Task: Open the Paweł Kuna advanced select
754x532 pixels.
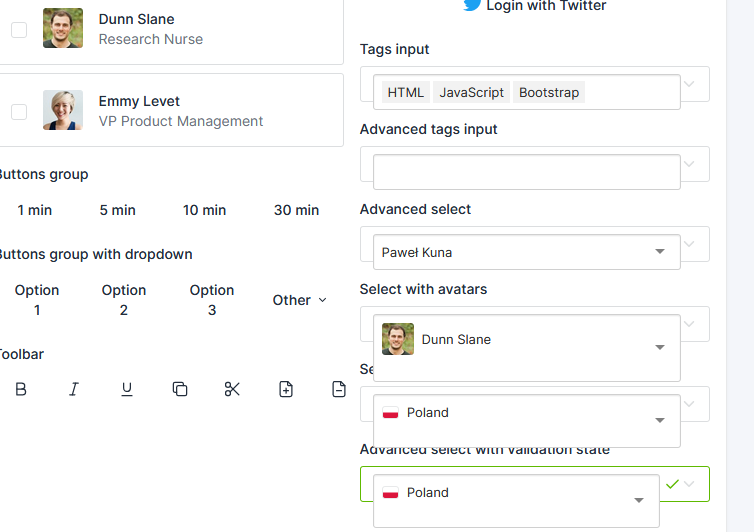Action: 526,252
